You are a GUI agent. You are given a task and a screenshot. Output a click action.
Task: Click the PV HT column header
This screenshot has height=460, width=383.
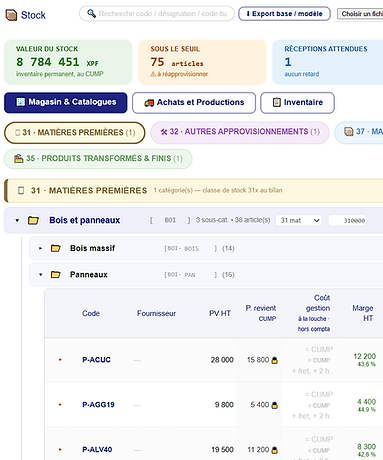(x=220, y=313)
